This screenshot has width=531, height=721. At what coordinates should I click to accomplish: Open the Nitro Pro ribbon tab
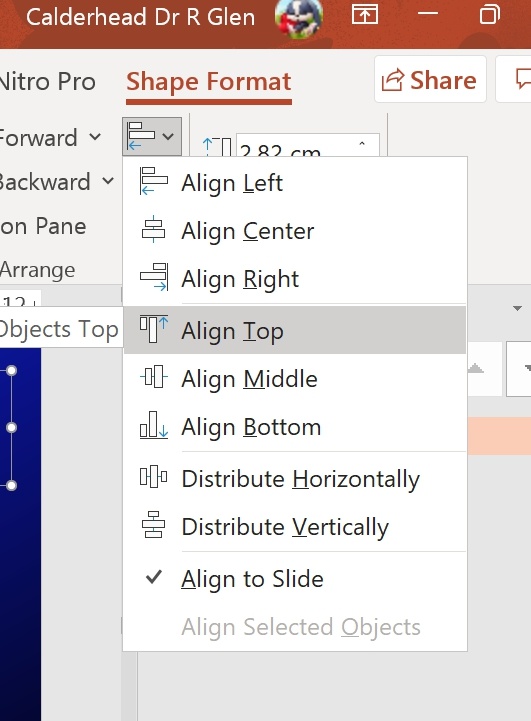click(47, 82)
